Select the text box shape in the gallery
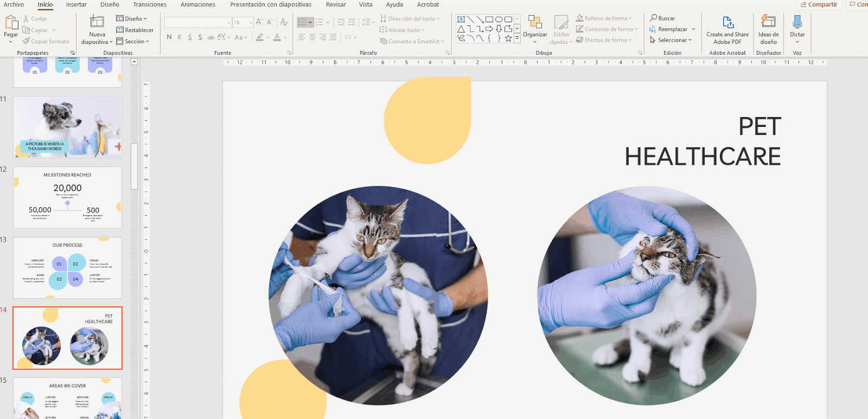This screenshot has height=419, width=868. (x=461, y=20)
